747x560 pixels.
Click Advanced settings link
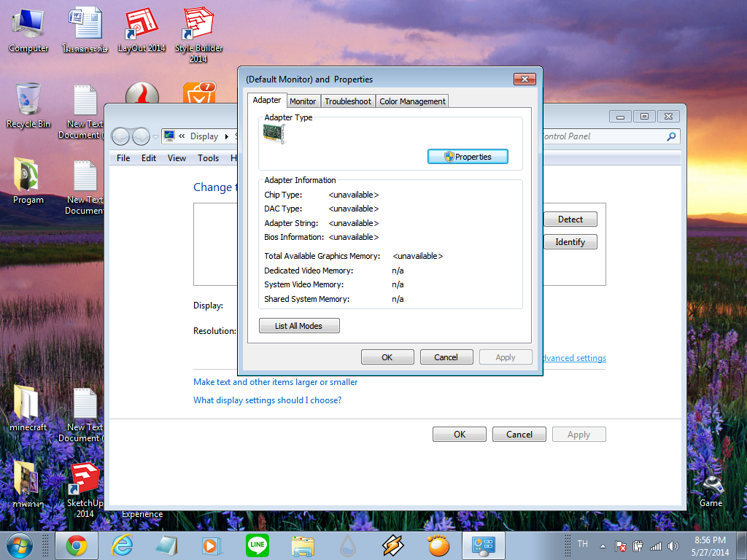pyautogui.click(x=575, y=358)
